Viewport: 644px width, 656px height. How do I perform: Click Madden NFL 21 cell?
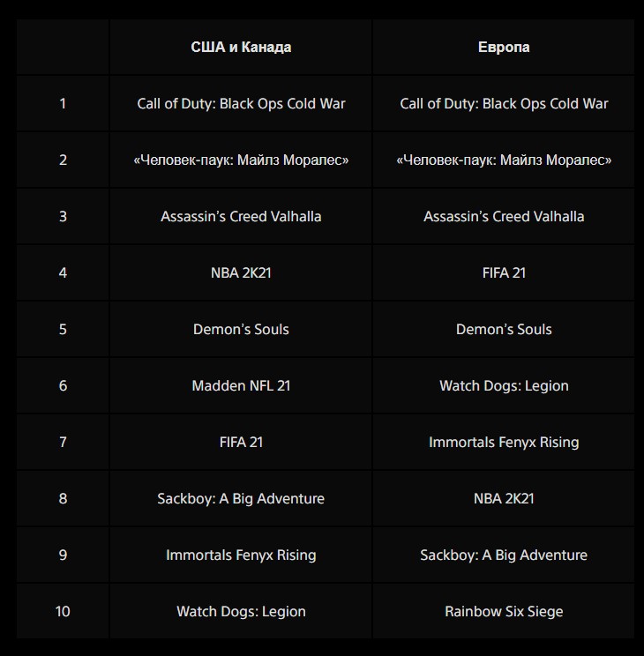coord(241,385)
